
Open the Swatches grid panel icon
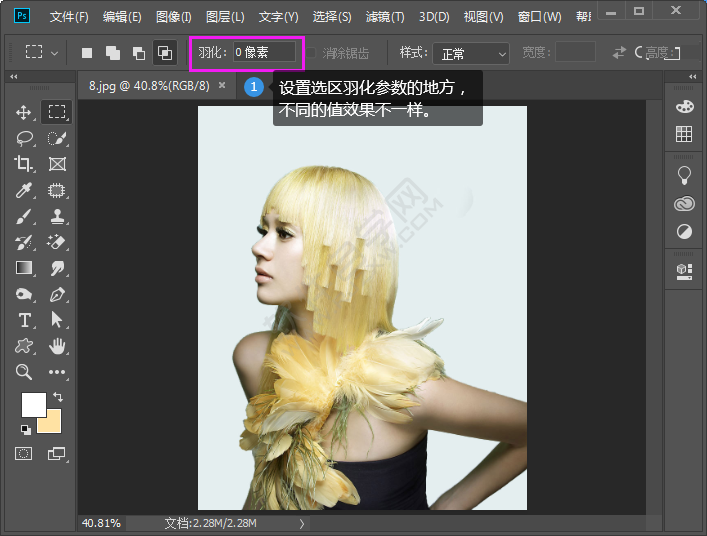684,134
